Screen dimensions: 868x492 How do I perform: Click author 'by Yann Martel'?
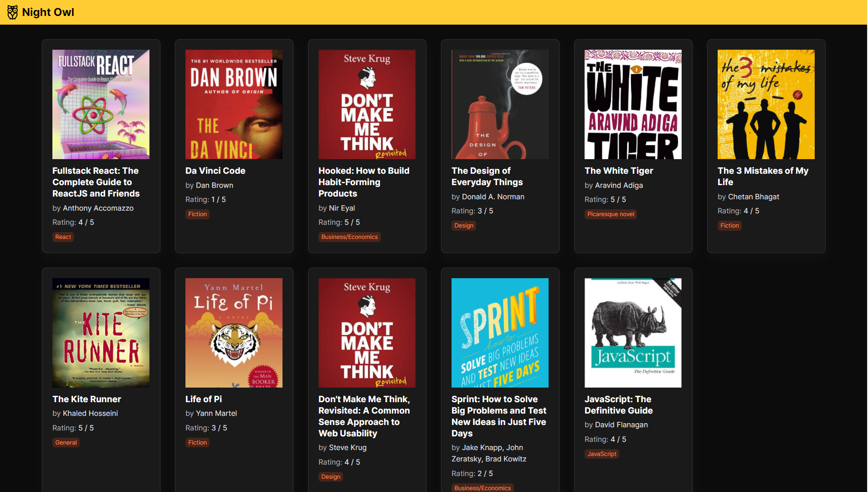tap(211, 414)
